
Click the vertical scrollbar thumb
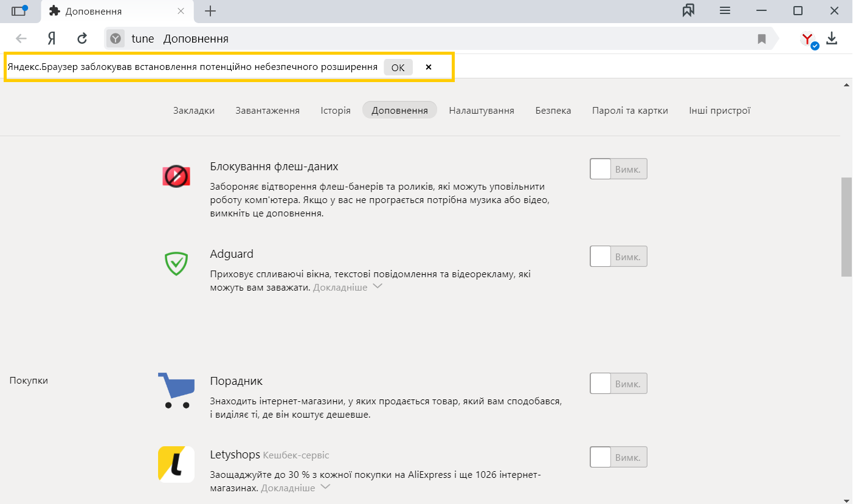point(846,227)
